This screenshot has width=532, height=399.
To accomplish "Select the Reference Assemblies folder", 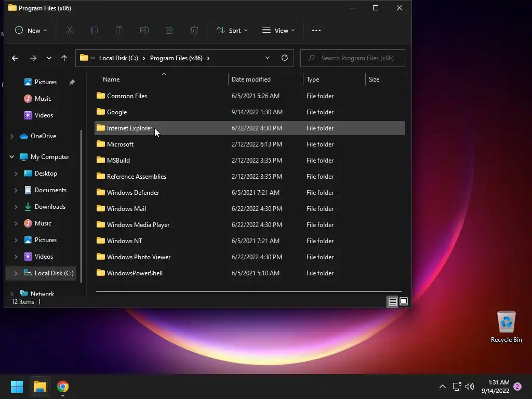I will (250, 177).
